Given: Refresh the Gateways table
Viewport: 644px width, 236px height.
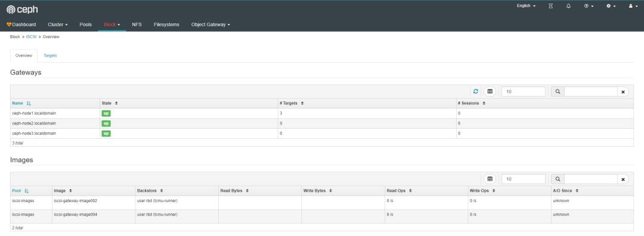Looking at the screenshot, I should click(476, 92).
